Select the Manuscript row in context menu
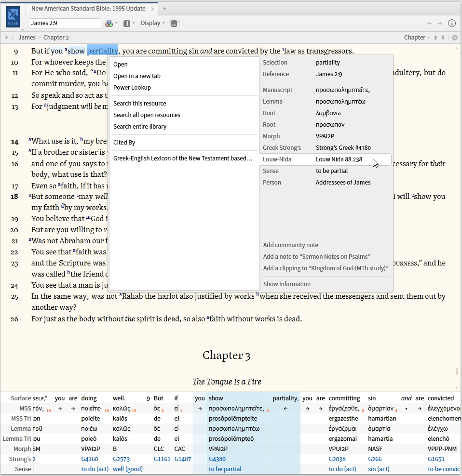 326,90
